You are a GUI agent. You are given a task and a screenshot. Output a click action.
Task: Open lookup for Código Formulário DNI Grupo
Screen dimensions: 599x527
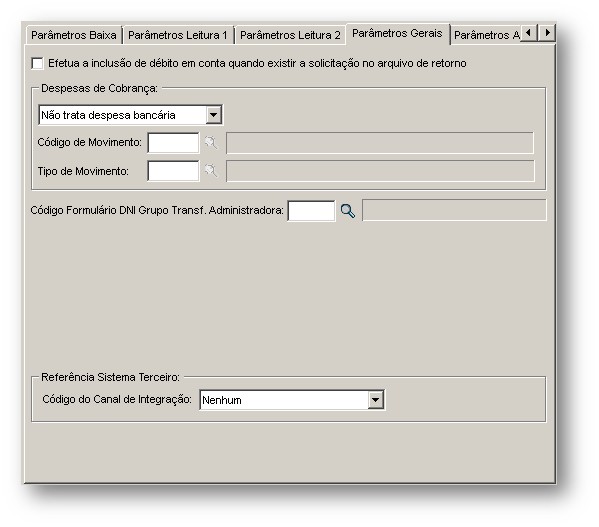348,211
